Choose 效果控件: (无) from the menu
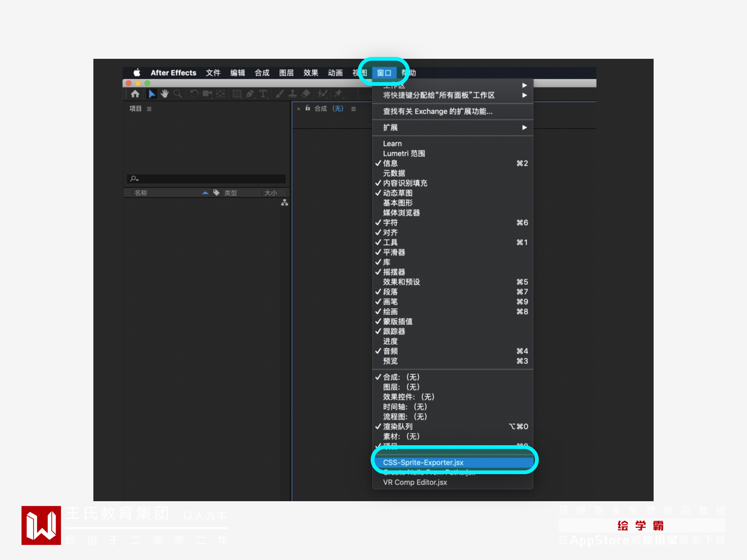The height and width of the screenshot is (560, 747). [453, 397]
